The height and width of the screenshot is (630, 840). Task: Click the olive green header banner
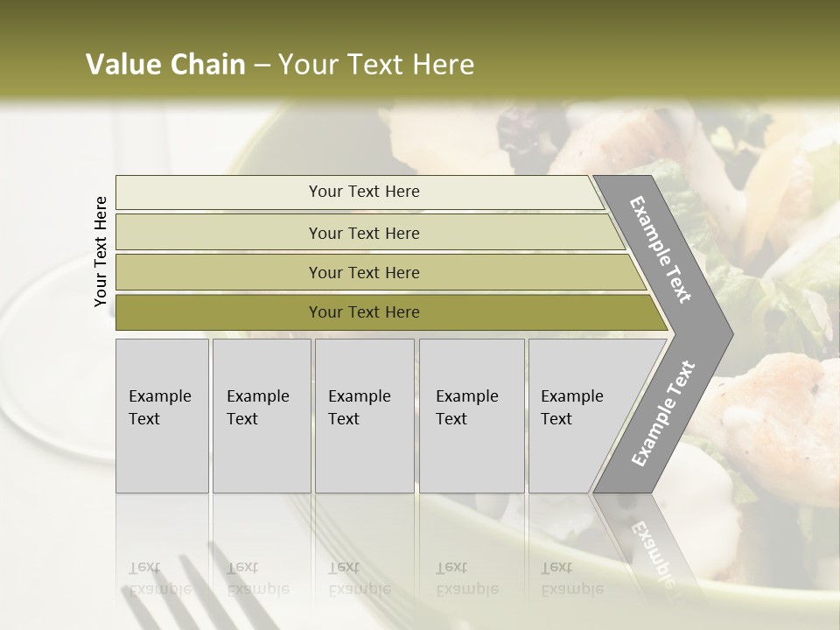pyautogui.click(x=420, y=49)
